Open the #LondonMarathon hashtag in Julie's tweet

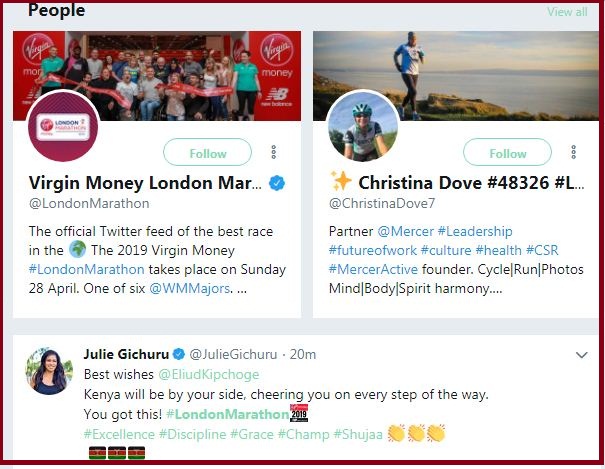click(x=227, y=414)
